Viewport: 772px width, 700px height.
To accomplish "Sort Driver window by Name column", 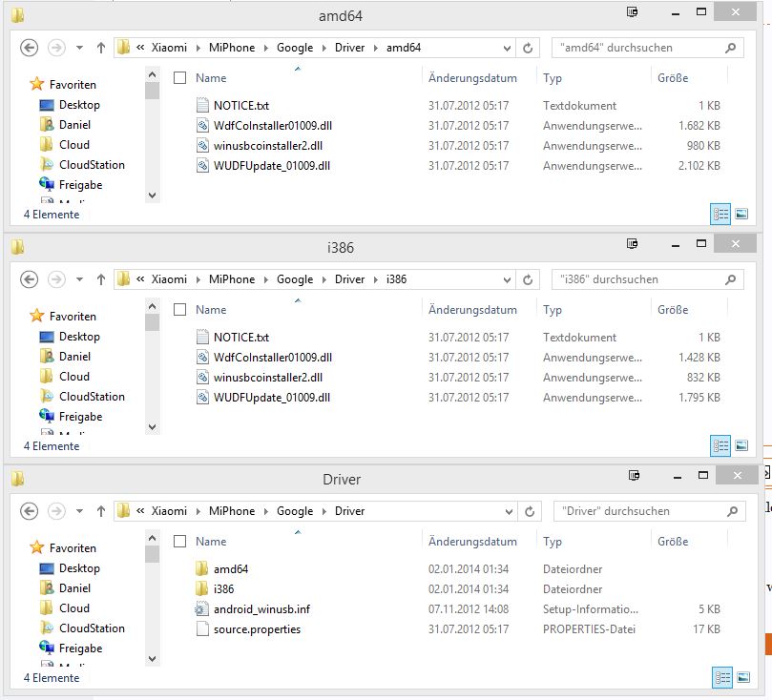I will pyautogui.click(x=211, y=541).
